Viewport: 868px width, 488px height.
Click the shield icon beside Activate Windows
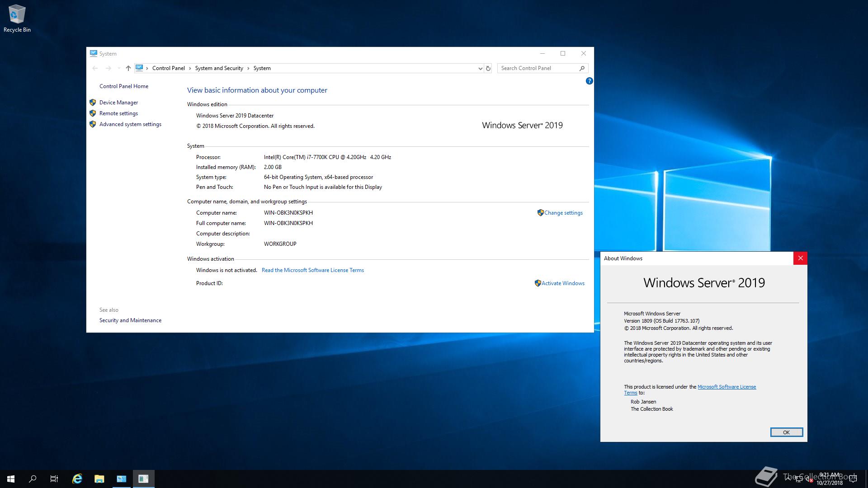(538, 283)
